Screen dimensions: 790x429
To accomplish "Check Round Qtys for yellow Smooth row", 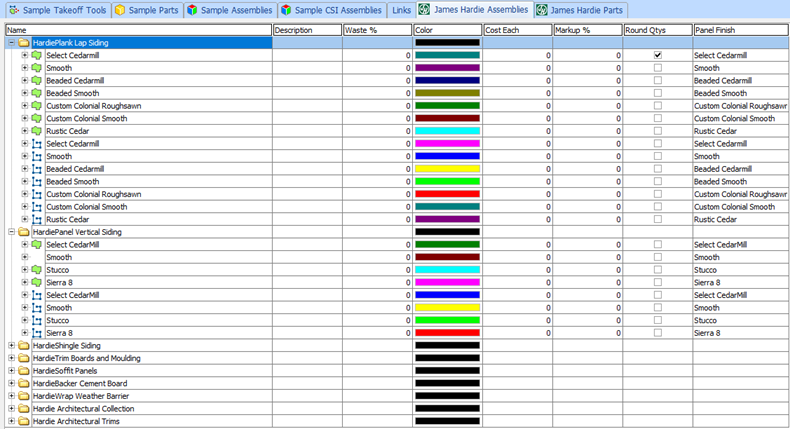I will tap(657, 307).
